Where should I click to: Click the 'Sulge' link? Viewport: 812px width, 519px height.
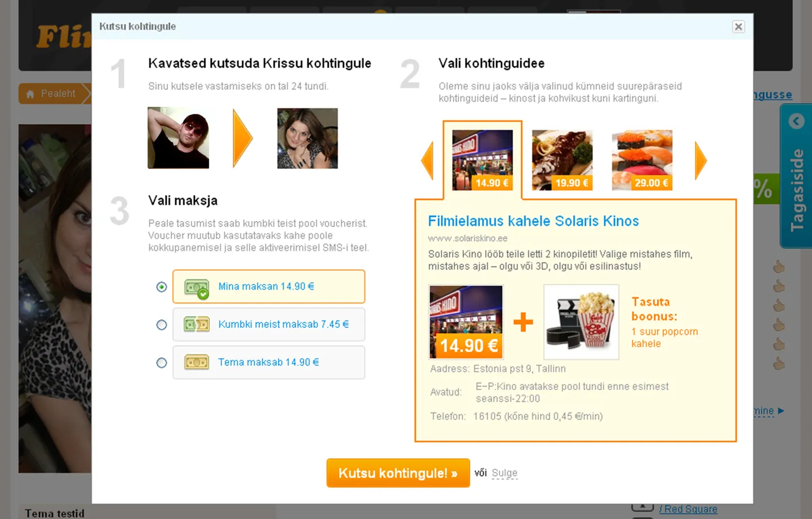click(x=505, y=473)
